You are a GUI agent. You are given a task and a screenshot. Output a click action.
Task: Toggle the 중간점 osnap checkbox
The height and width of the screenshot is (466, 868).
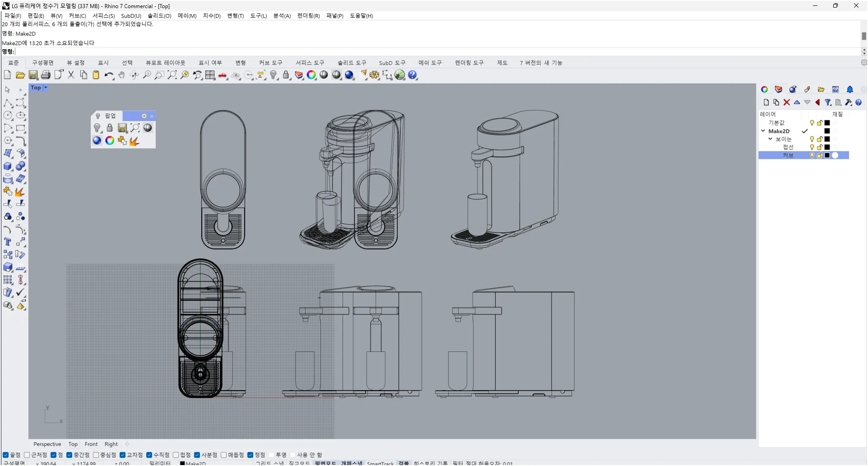click(x=69, y=455)
